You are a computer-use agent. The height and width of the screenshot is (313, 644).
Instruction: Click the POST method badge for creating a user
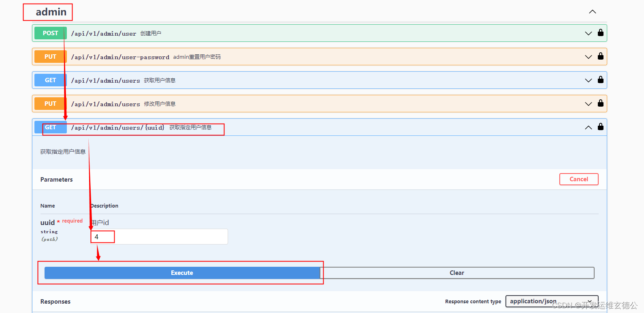pos(51,33)
